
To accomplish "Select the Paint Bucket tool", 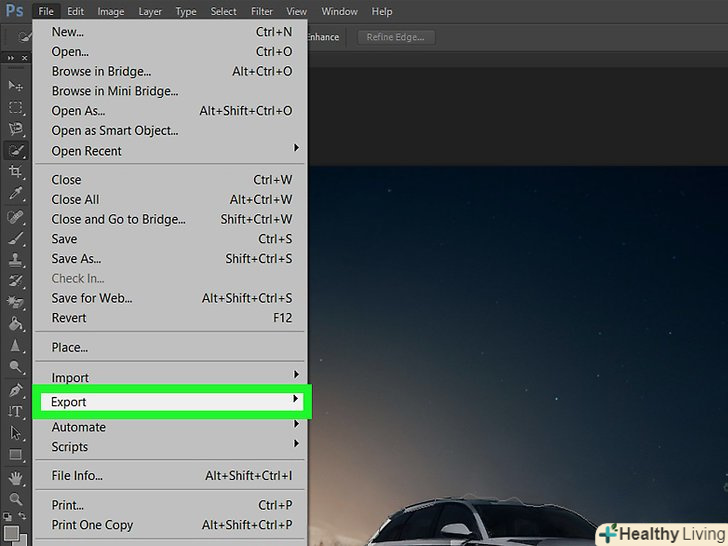I will 15,324.
